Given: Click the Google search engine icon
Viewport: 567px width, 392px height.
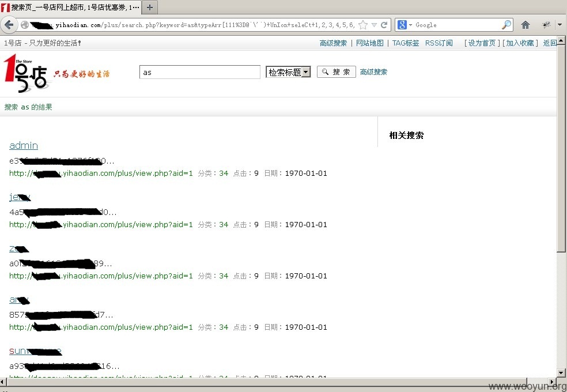Looking at the screenshot, I should [402, 25].
